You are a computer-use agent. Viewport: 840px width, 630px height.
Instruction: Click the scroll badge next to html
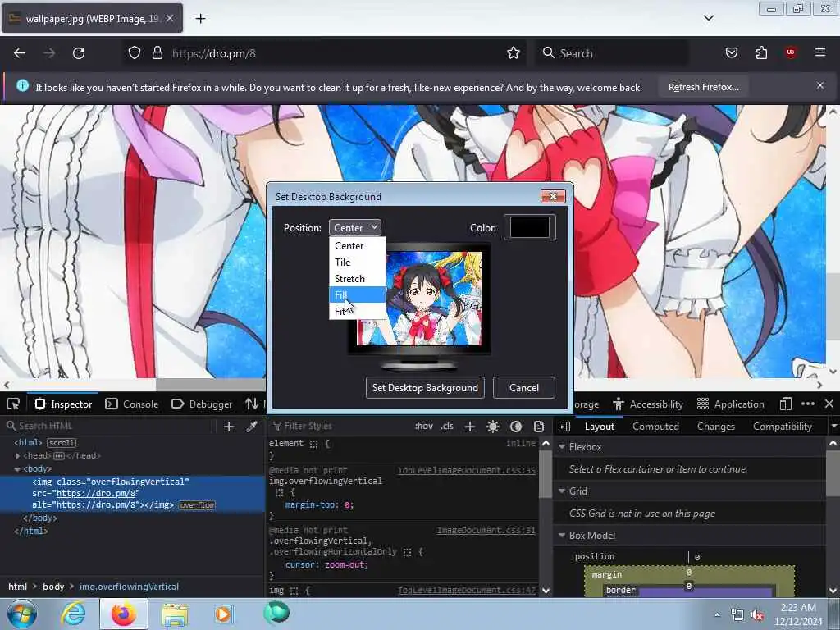62,442
